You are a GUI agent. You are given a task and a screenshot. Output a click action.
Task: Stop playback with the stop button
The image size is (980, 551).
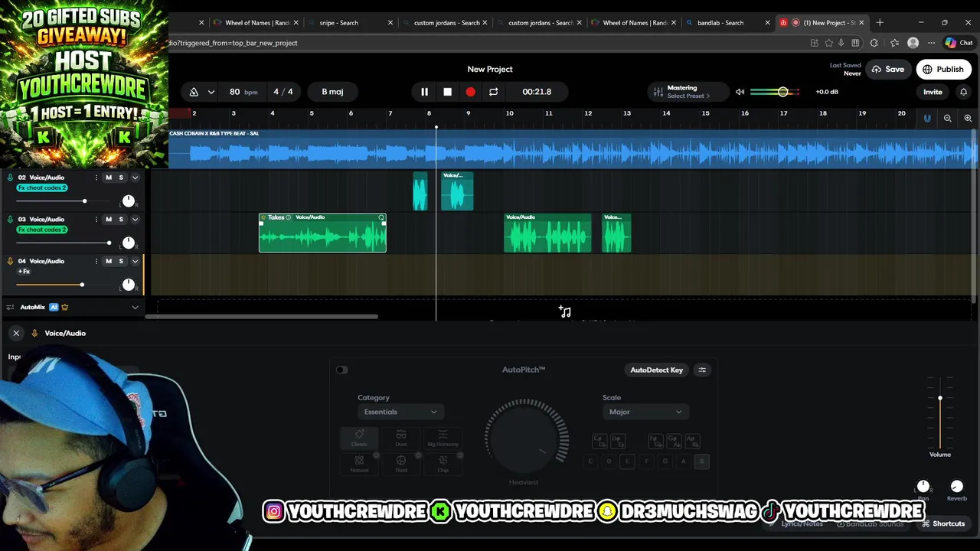point(447,92)
